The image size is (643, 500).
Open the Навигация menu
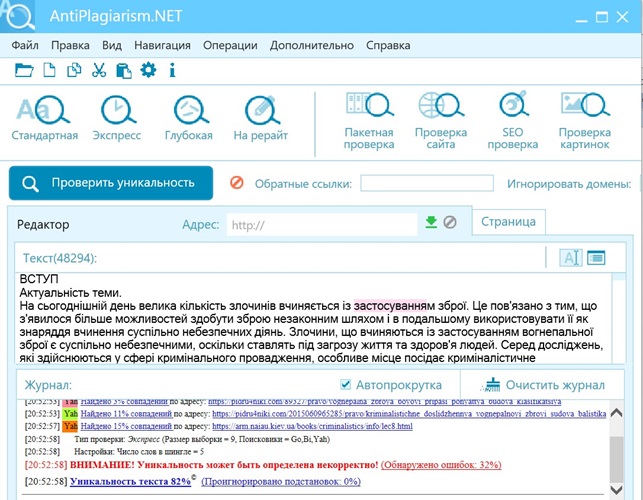click(162, 45)
